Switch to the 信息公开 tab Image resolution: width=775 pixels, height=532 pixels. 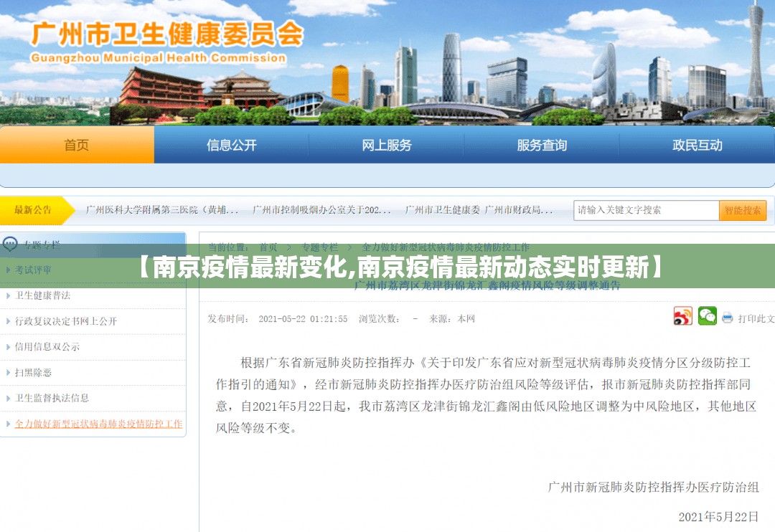231,146
